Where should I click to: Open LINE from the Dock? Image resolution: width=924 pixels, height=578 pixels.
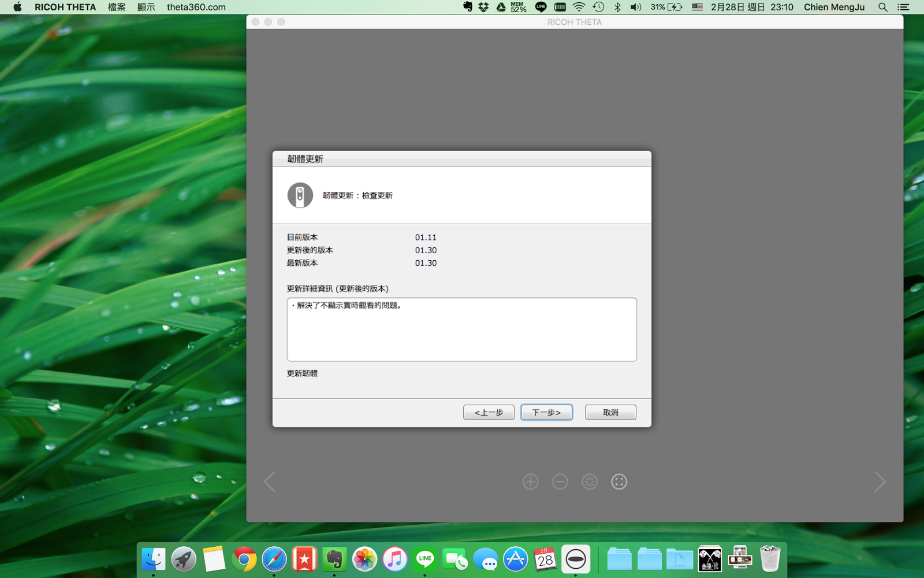(x=425, y=559)
